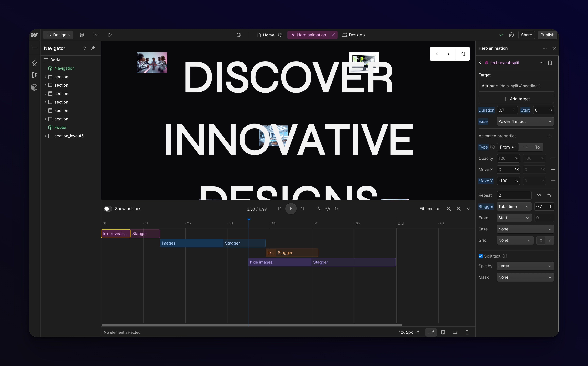Open Home page settings gear

tap(280, 35)
